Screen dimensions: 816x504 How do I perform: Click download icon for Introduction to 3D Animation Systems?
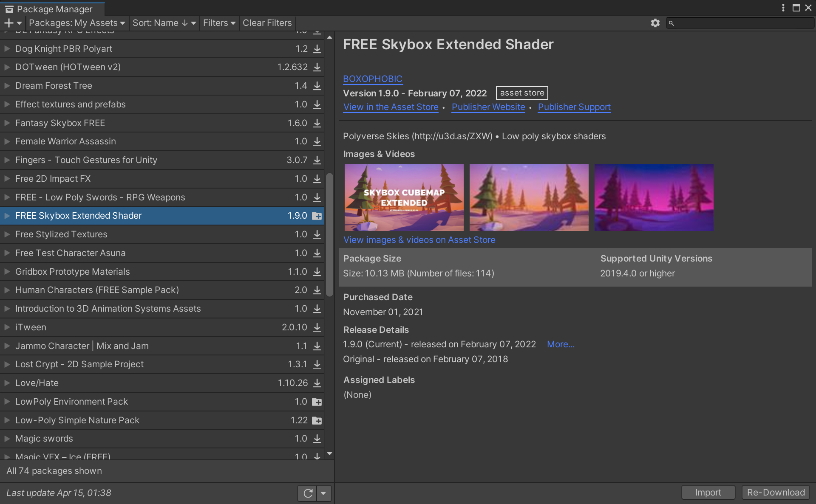pyautogui.click(x=317, y=309)
